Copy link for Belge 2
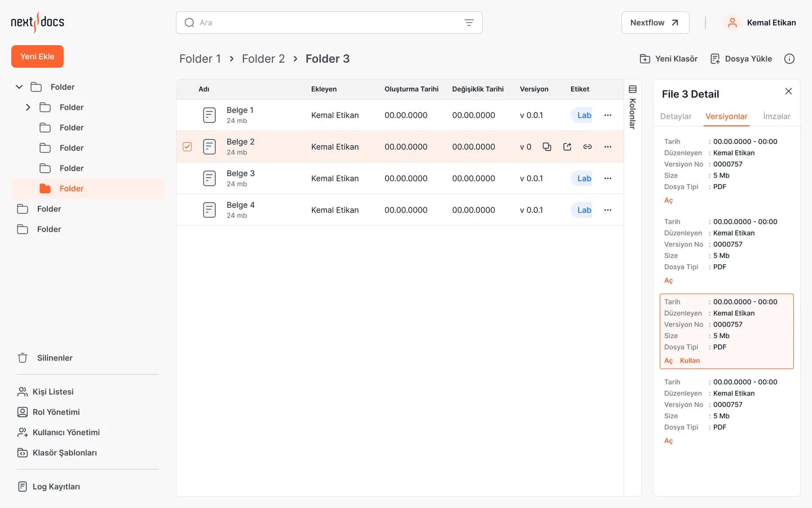 [588, 147]
